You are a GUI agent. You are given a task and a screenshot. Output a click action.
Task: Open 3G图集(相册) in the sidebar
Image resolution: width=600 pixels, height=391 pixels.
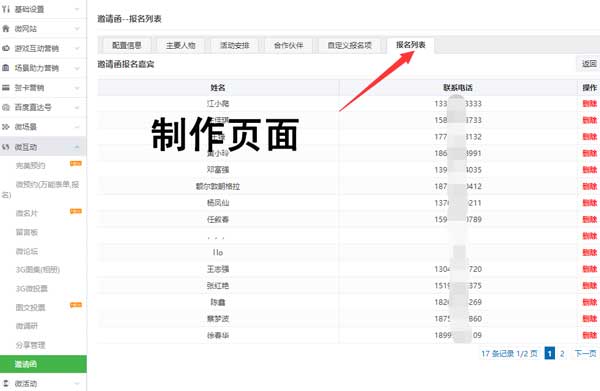point(38,270)
